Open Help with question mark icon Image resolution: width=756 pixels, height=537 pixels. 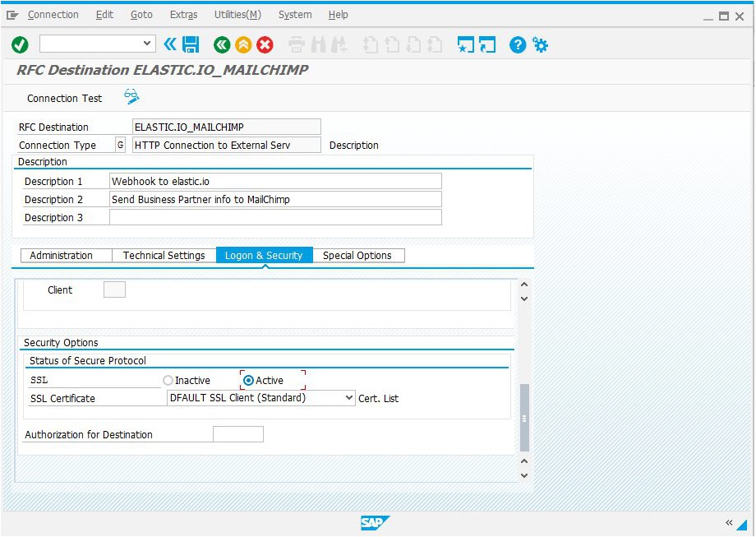(x=518, y=45)
